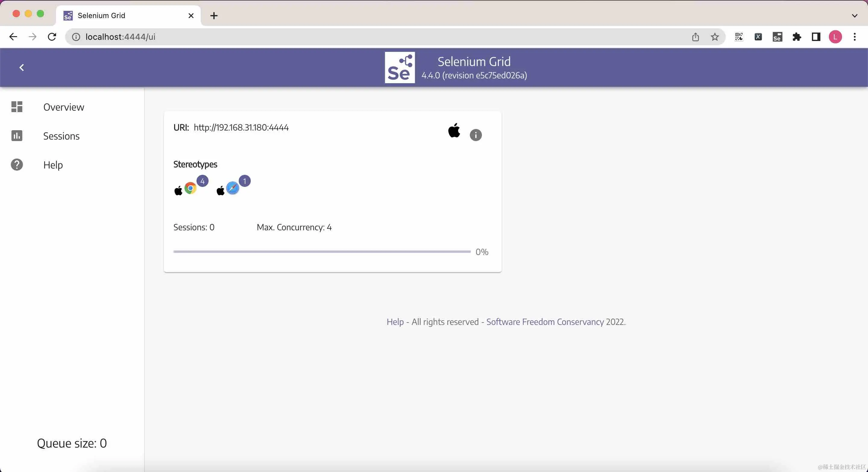Click the version 4.4.0 revision text
The height and width of the screenshot is (472, 868).
pos(474,75)
